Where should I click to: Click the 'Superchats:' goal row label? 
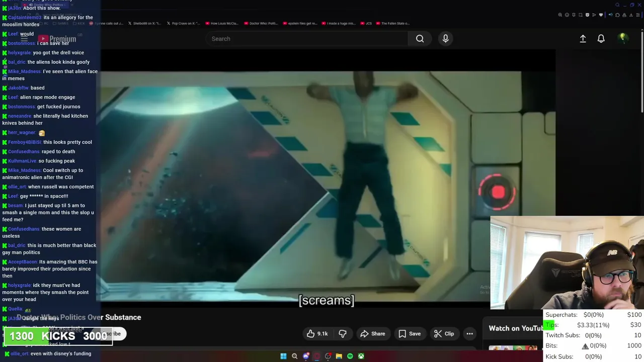(561, 315)
